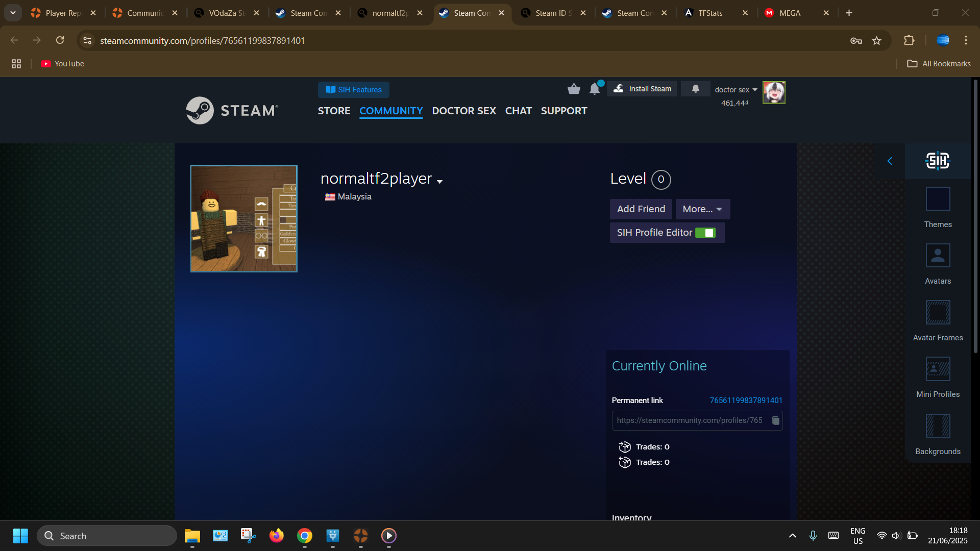
Task: Open the tab search dropdown arrow
Action: tap(13, 13)
